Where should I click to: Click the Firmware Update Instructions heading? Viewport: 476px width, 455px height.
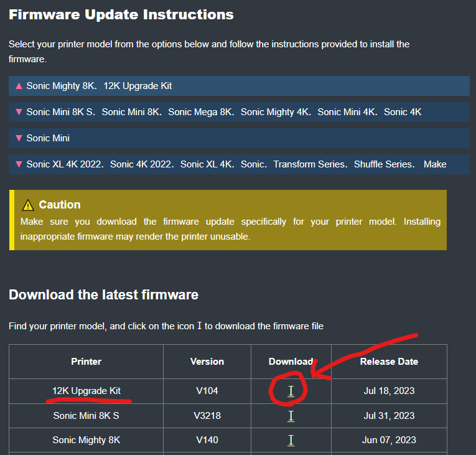pyautogui.click(x=121, y=14)
